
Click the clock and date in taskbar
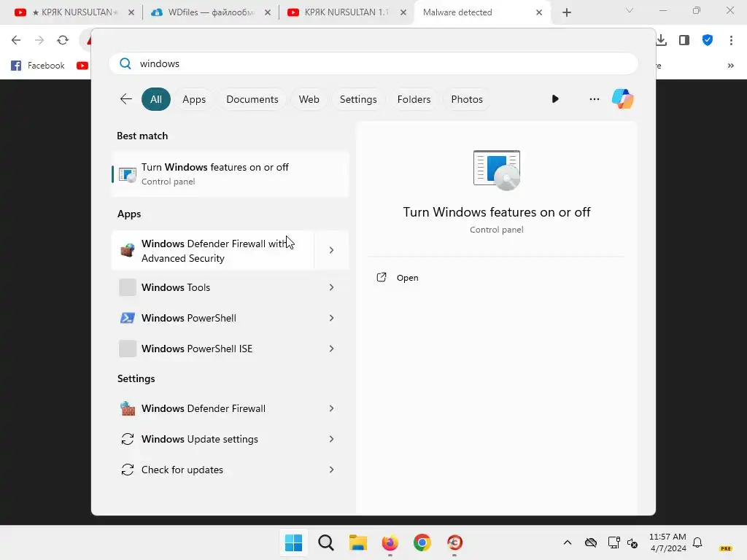pos(667,542)
